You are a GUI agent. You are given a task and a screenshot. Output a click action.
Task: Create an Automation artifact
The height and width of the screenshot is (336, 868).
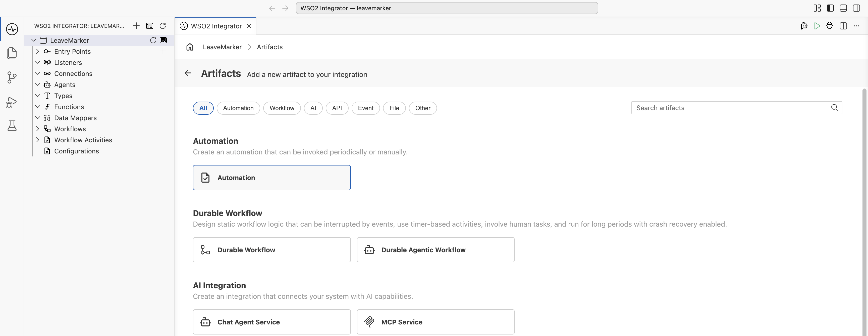point(272,178)
